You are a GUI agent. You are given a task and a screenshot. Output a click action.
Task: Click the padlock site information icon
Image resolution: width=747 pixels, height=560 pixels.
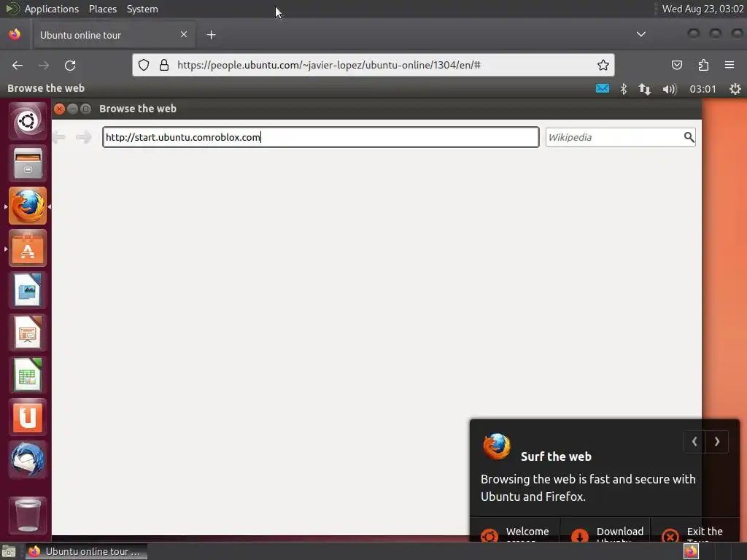(x=164, y=65)
